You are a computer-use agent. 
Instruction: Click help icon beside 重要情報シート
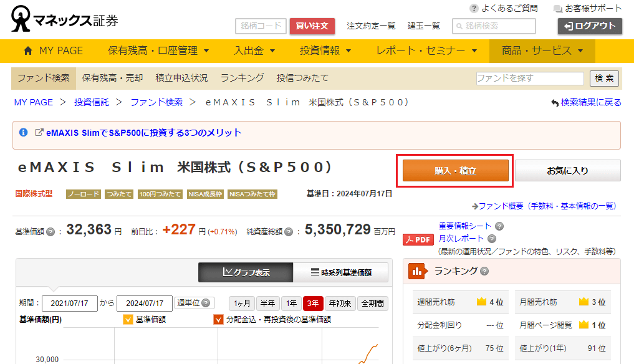point(499,226)
